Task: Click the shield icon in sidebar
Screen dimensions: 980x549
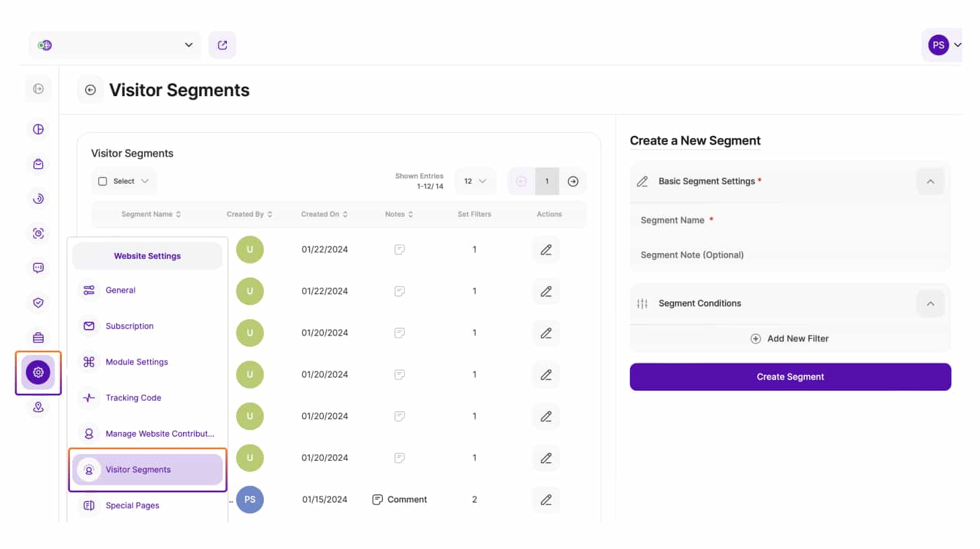Action: click(x=38, y=303)
